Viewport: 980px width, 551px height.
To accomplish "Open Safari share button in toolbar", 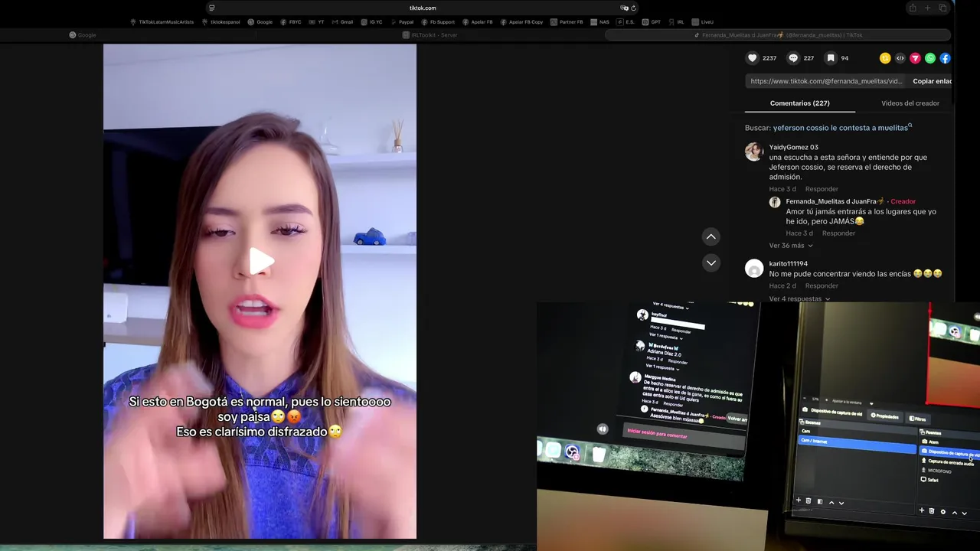I will tap(912, 8).
